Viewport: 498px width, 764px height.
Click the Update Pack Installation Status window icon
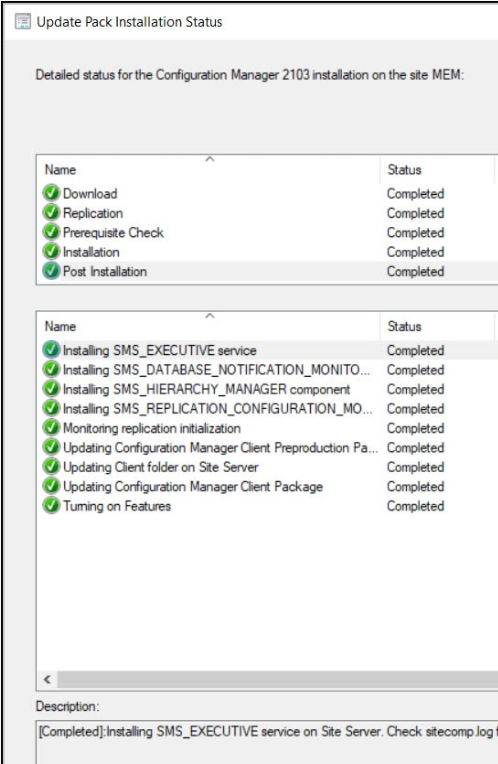pyautogui.click(x=23, y=21)
